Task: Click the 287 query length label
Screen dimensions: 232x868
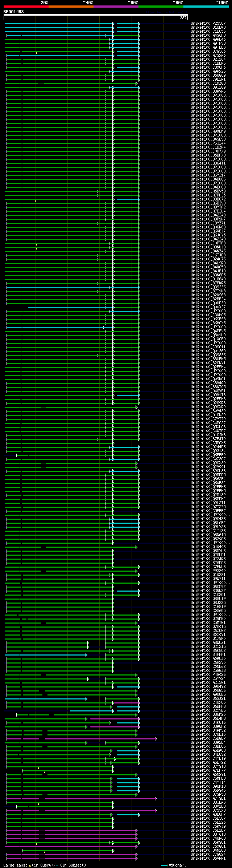Action: 183,18
